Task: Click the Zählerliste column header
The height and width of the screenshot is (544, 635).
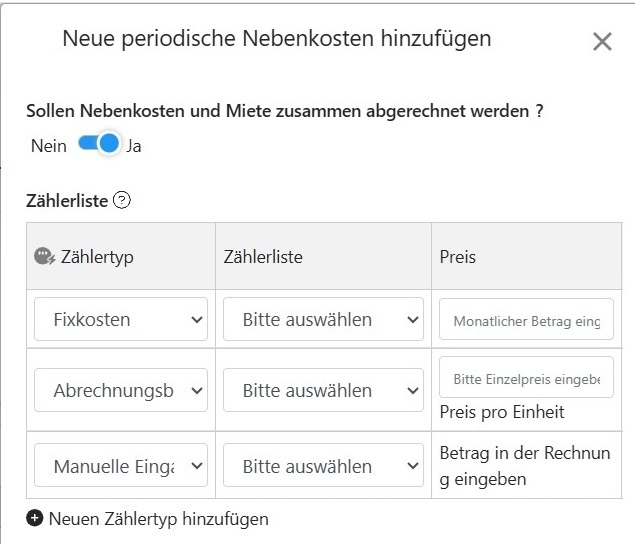Action: click(263, 257)
